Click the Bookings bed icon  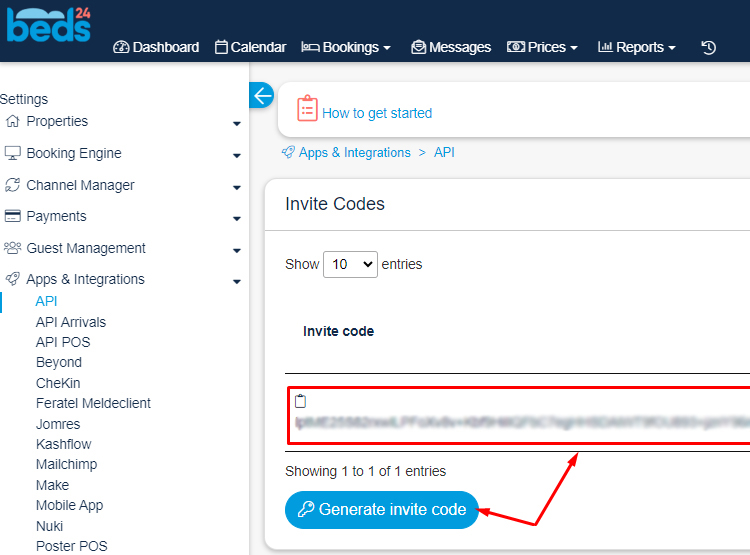tap(310, 47)
